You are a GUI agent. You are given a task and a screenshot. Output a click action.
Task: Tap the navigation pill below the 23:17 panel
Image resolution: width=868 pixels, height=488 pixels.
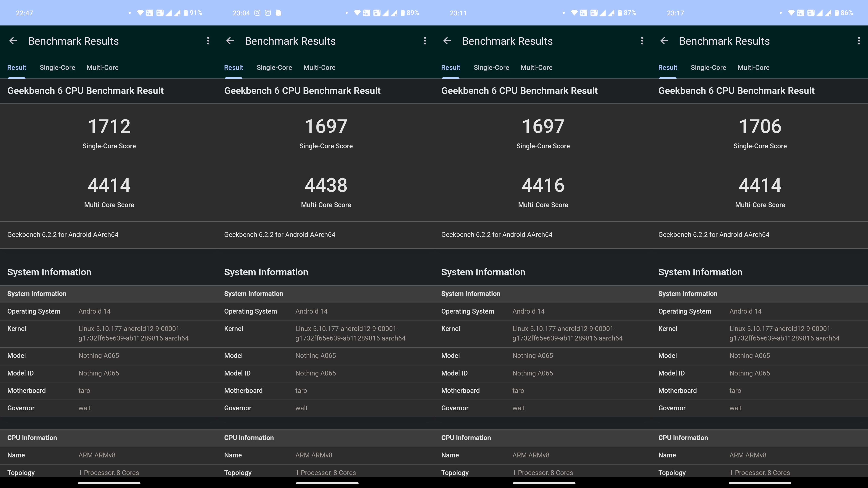760,483
